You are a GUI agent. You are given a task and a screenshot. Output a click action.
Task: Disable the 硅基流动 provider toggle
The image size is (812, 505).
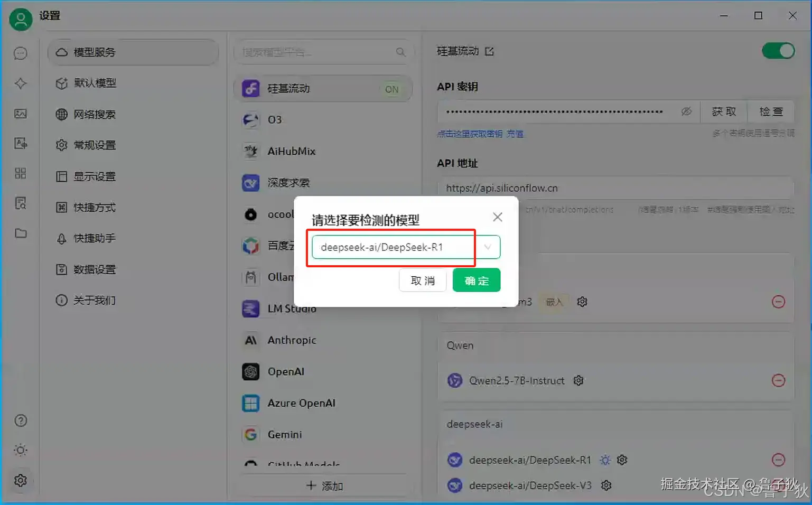[778, 51]
